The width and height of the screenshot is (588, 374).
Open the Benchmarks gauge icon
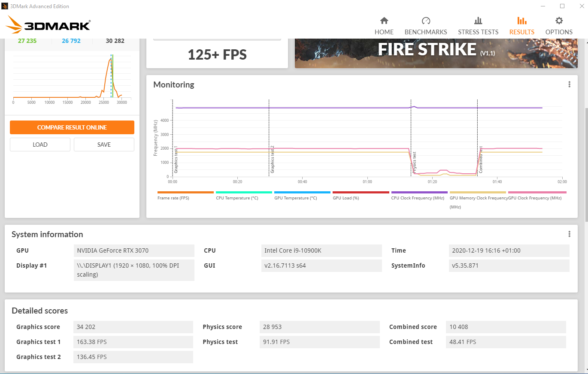pos(426,21)
